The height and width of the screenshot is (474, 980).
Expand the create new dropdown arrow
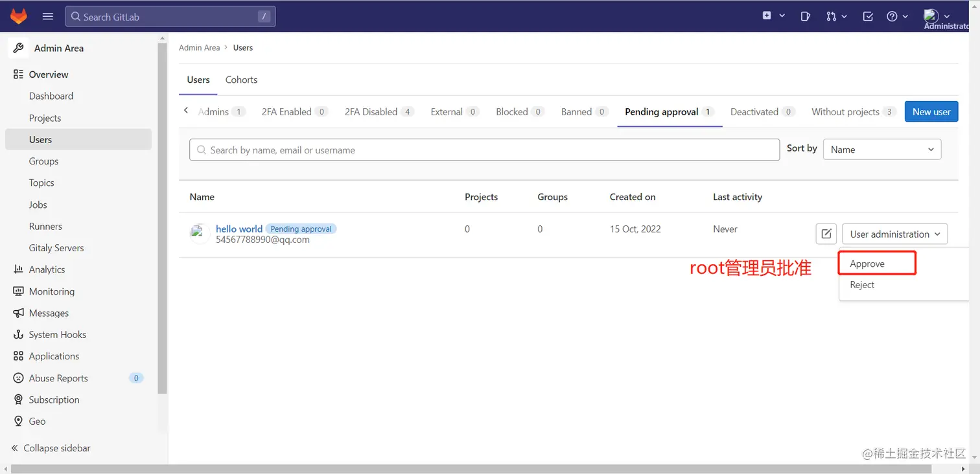tap(782, 16)
